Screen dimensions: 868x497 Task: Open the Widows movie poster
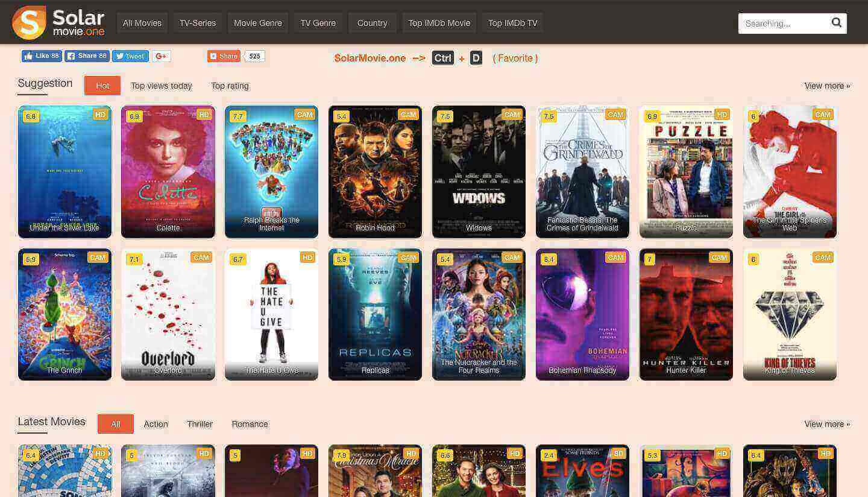pos(479,172)
